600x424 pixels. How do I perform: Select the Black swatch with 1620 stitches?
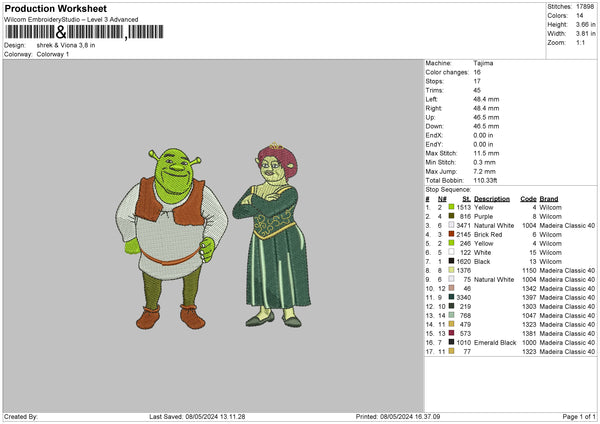[x=452, y=261]
